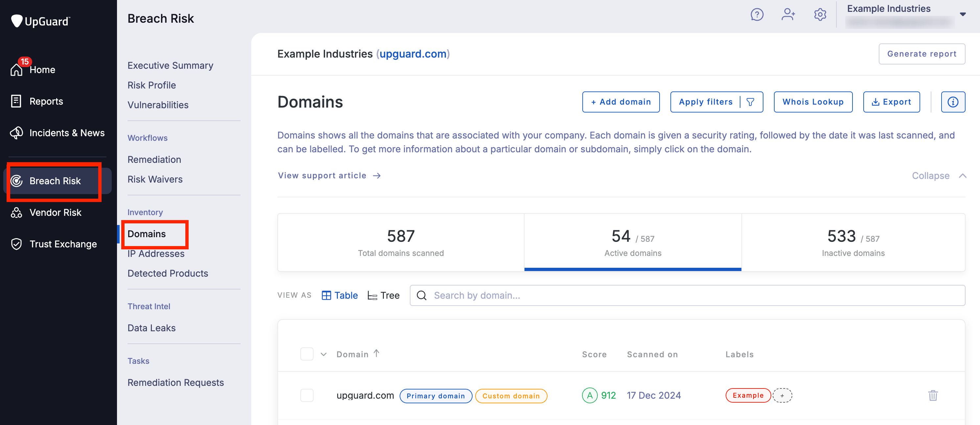This screenshot has height=425, width=980.
Task: Sort by Scanned on column
Action: click(x=652, y=355)
